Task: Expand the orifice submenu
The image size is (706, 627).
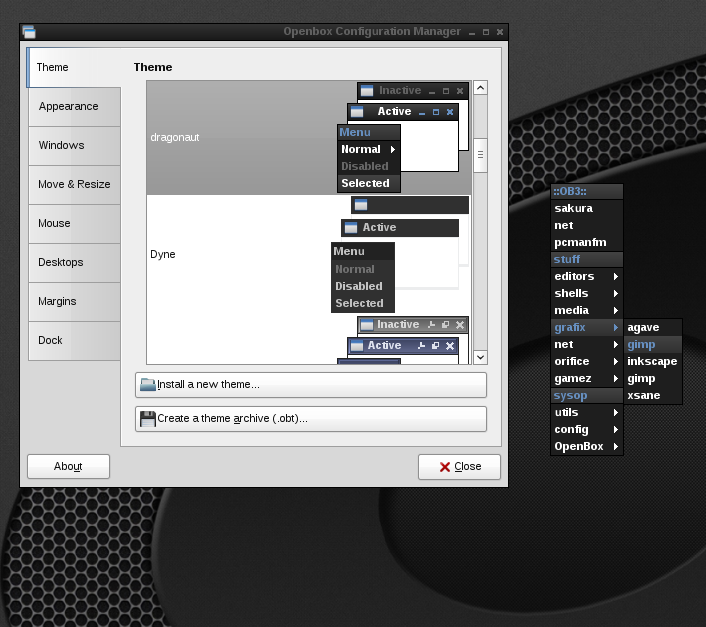Action: pyautogui.click(x=587, y=361)
